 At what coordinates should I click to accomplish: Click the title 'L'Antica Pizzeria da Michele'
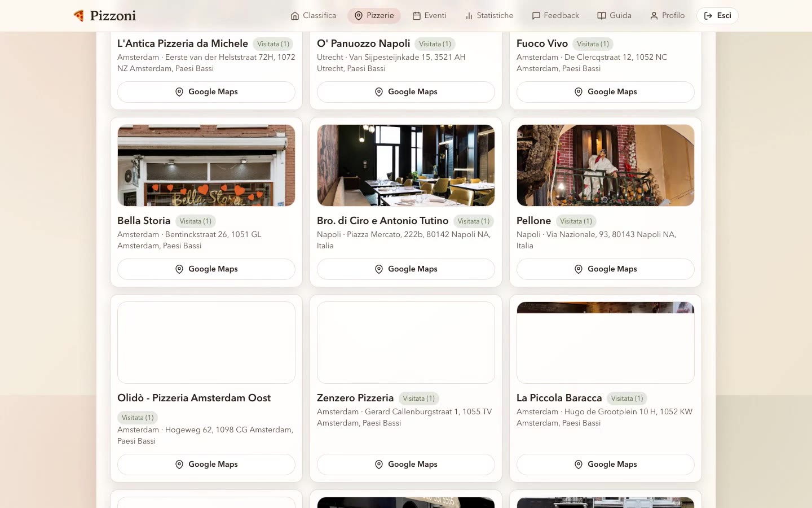tap(183, 43)
